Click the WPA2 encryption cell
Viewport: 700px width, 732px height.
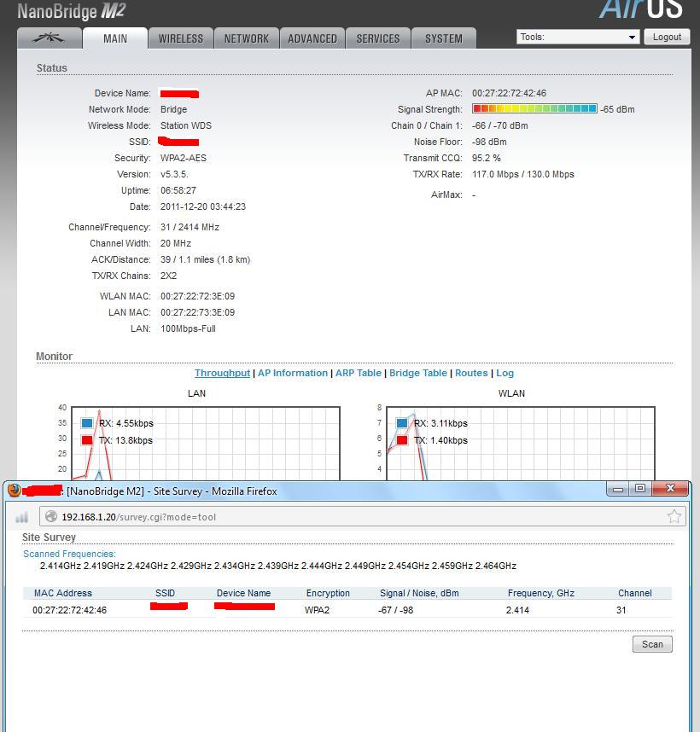(317, 610)
